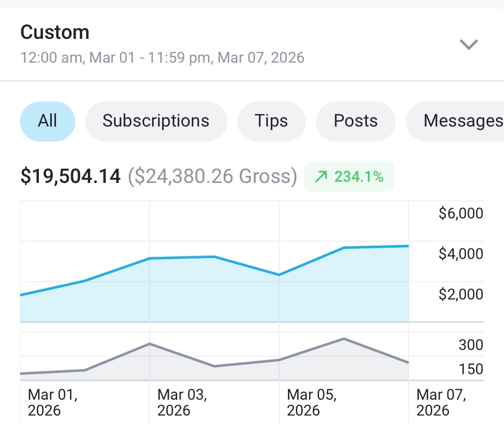The image size is (504, 431).
Task: Click the Mar 03 peak on gray chart
Action: click(150, 343)
